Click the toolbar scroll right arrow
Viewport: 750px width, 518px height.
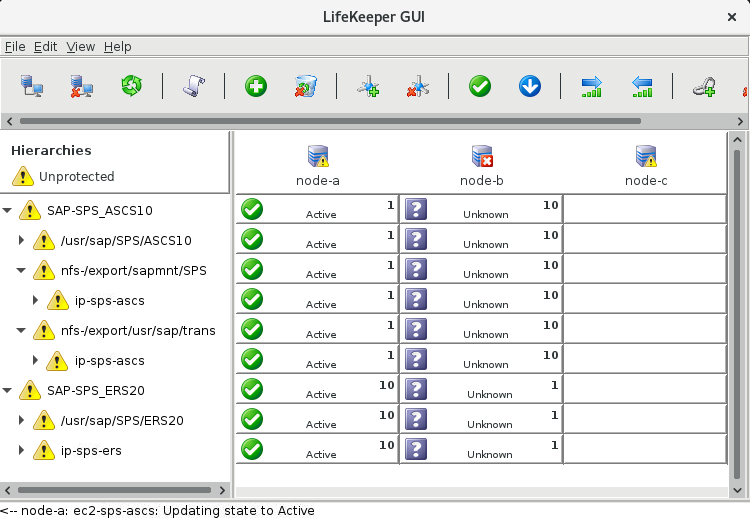[740, 121]
